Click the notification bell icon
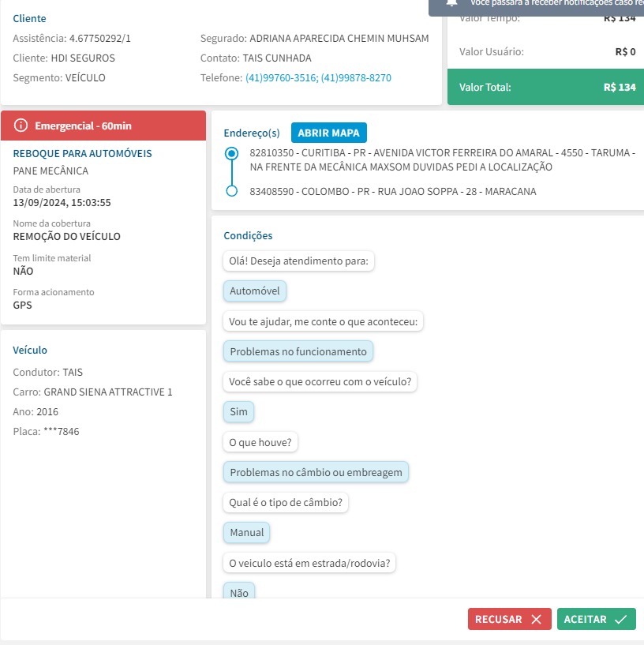Screen dimensions: 644x645 coord(452,2)
